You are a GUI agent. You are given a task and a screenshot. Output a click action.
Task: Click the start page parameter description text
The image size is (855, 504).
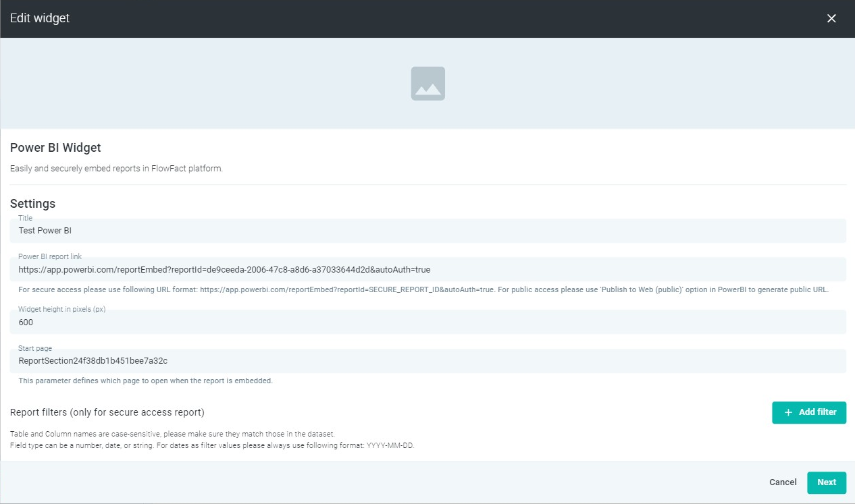click(x=146, y=381)
